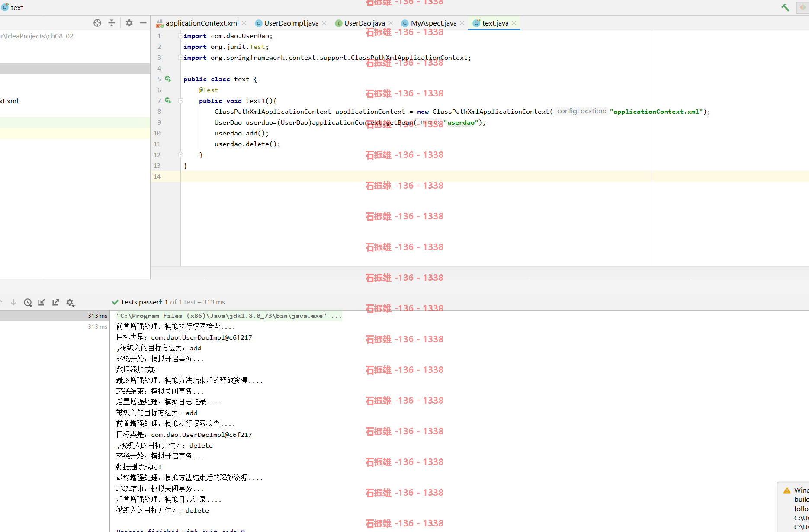
Task: Open test history clock icon
Action: click(x=28, y=302)
